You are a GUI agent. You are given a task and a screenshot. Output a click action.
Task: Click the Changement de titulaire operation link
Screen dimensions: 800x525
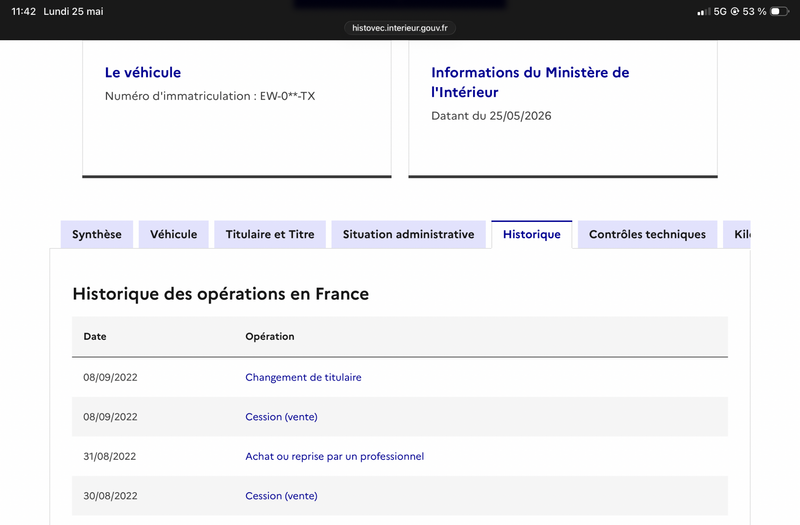[x=303, y=378]
